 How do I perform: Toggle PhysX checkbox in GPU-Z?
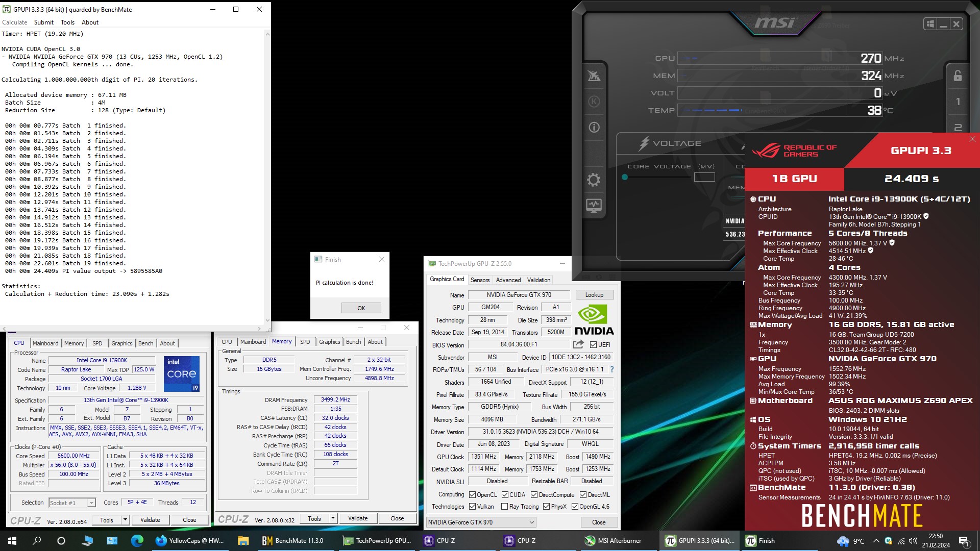click(546, 507)
